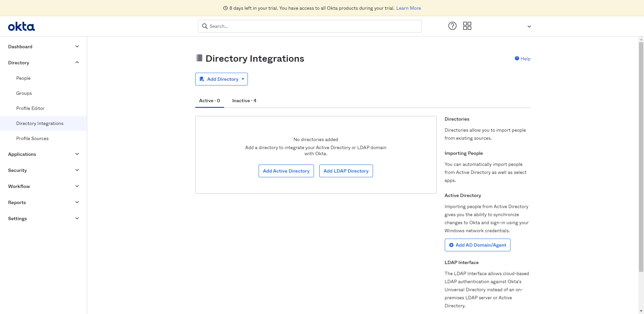Open the Learn More trial link

(x=409, y=8)
